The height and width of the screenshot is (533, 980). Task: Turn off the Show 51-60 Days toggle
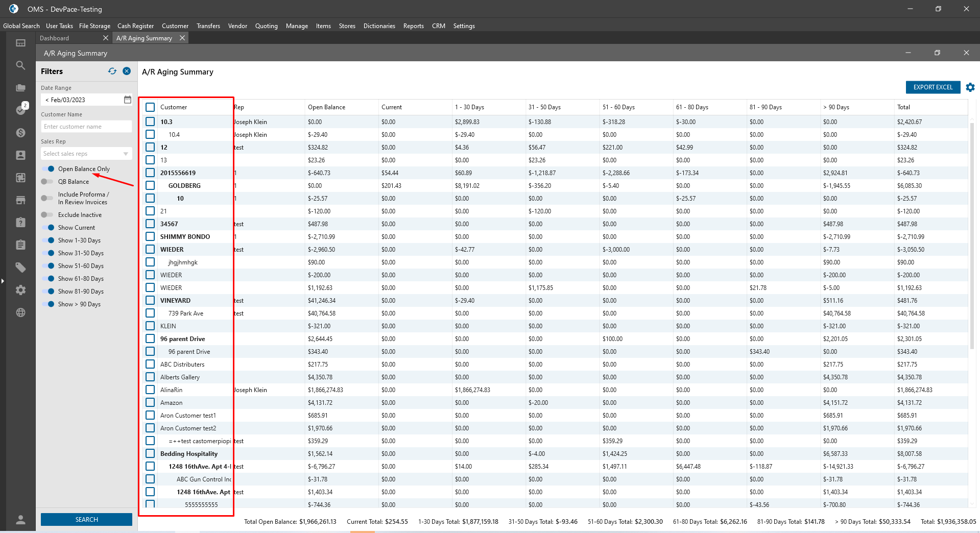pos(48,266)
